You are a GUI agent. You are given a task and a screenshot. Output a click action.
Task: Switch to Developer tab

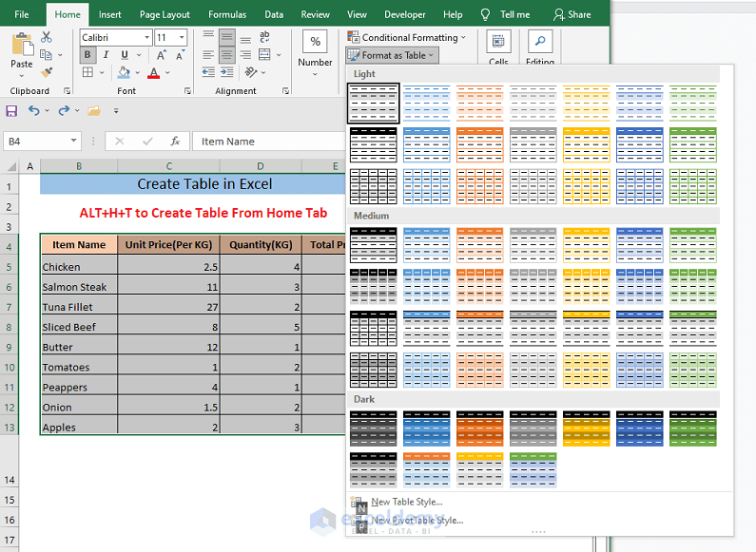(x=404, y=14)
